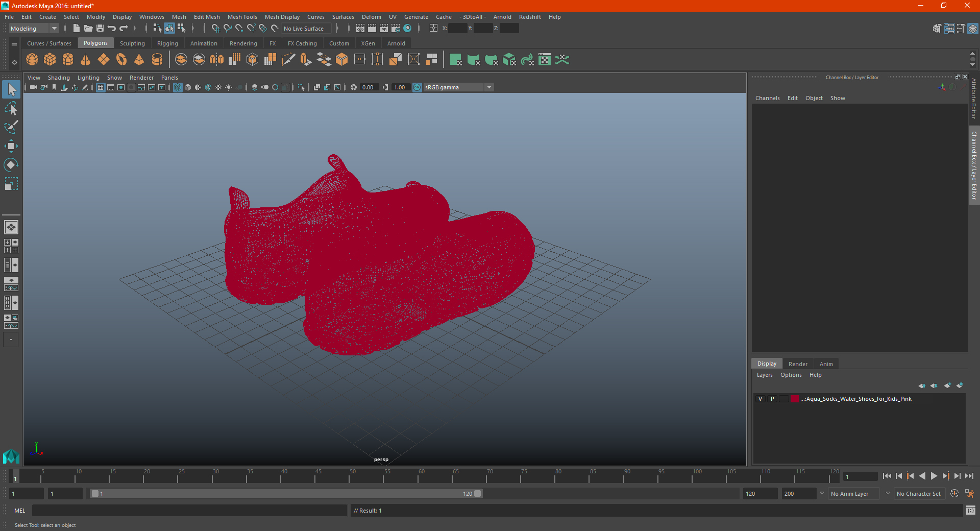Switch to the Render layer tab
The width and height of the screenshot is (980, 531).
coord(798,364)
